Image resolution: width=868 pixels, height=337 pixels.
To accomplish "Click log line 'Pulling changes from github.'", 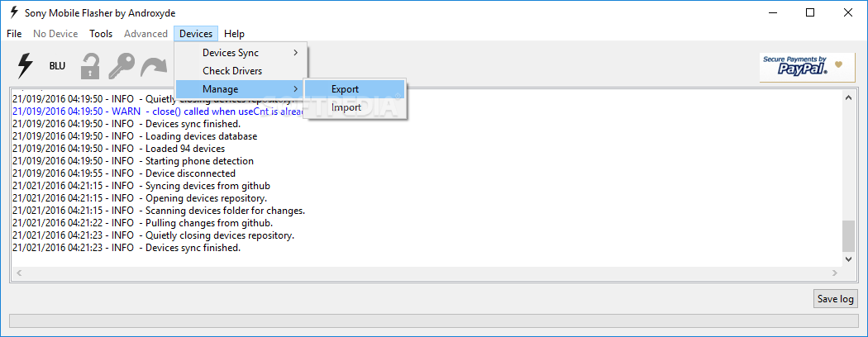I will point(143,223).
